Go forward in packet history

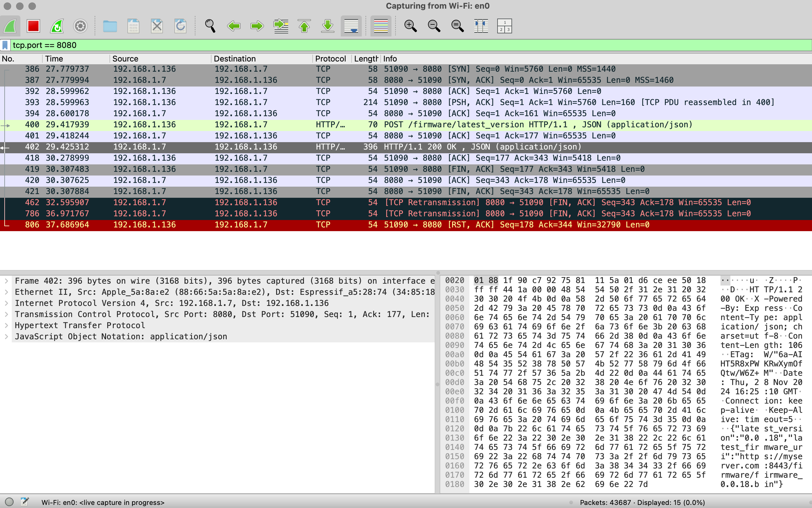[x=257, y=26]
